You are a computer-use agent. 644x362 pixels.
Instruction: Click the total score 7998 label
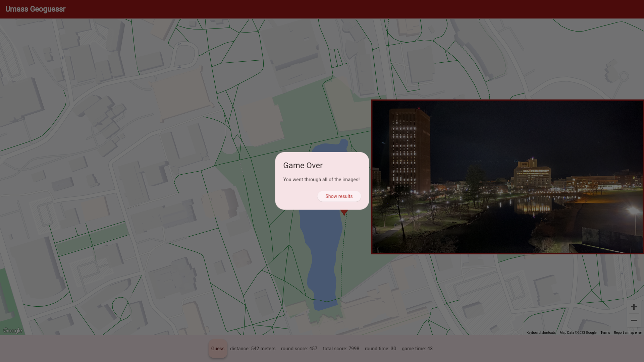point(341,349)
